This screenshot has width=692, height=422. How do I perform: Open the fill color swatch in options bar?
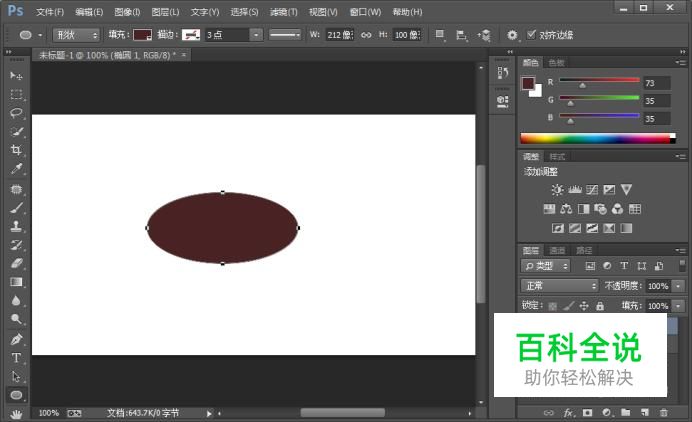pyautogui.click(x=143, y=35)
